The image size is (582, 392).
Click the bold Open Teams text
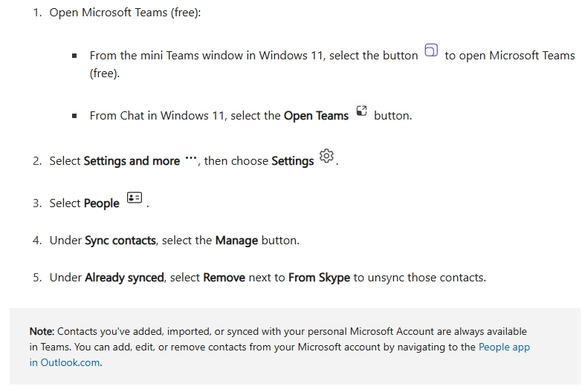click(x=316, y=116)
